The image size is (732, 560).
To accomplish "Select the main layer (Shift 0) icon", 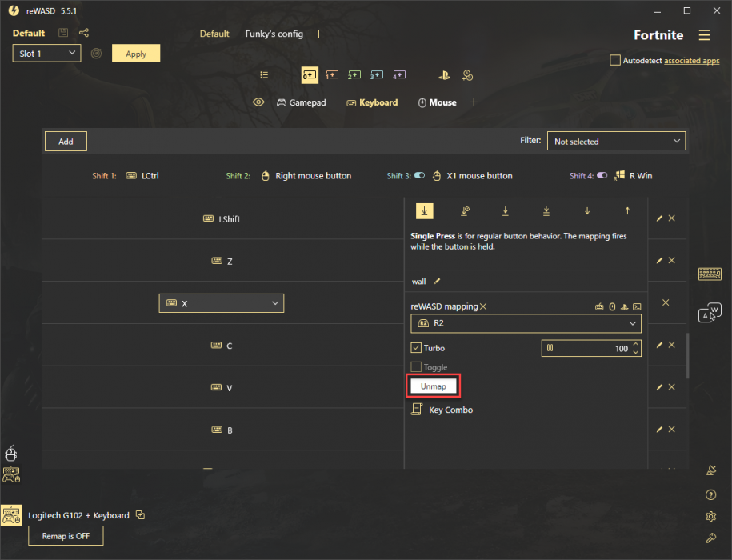I will [x=310, y=74].
